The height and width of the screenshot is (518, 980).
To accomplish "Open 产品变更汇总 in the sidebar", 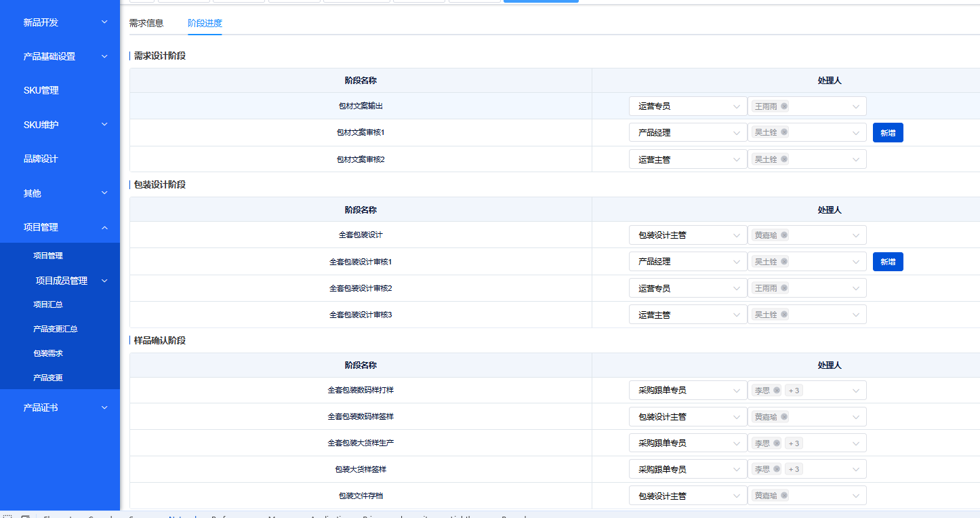I will [x=56, y=329].
